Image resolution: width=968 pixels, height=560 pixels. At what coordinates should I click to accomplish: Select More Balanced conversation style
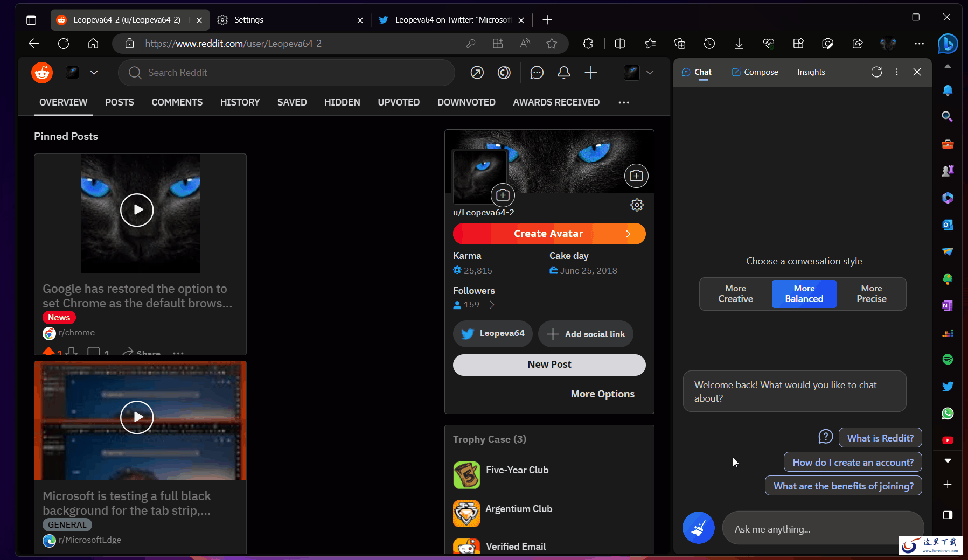[x=804, y=294]
